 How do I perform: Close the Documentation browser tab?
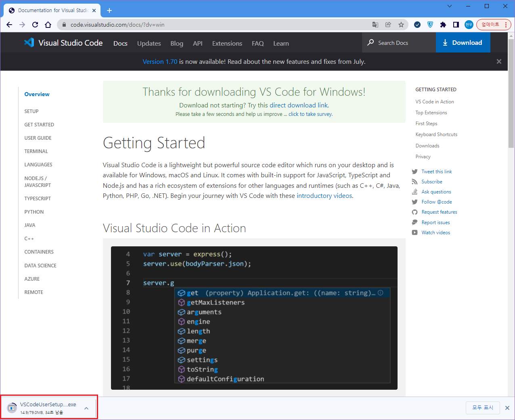[x=94, y=10]
